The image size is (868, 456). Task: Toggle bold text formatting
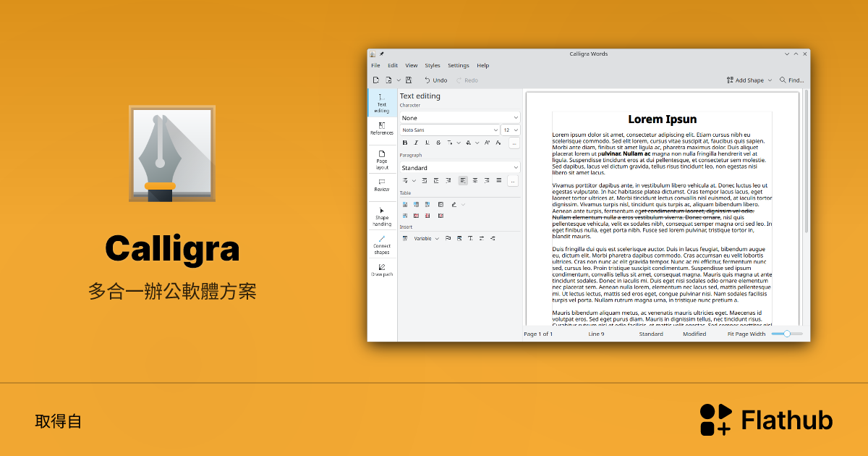pyautogui.click(x=405, y=141)
